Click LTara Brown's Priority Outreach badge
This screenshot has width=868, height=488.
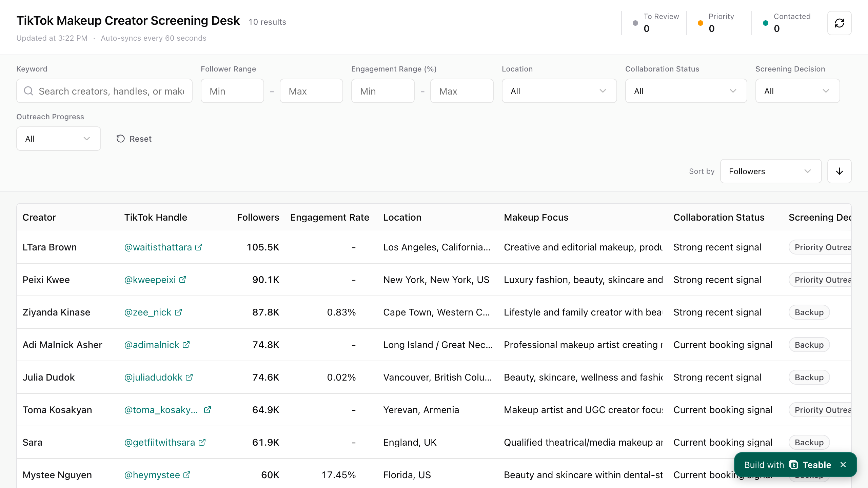pos(820,247)
